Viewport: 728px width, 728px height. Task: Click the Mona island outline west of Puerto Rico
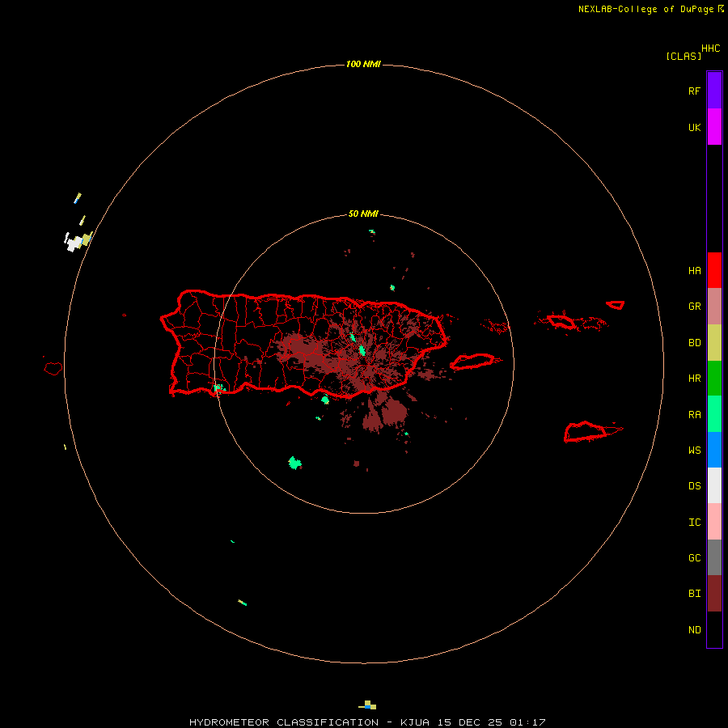53,369
